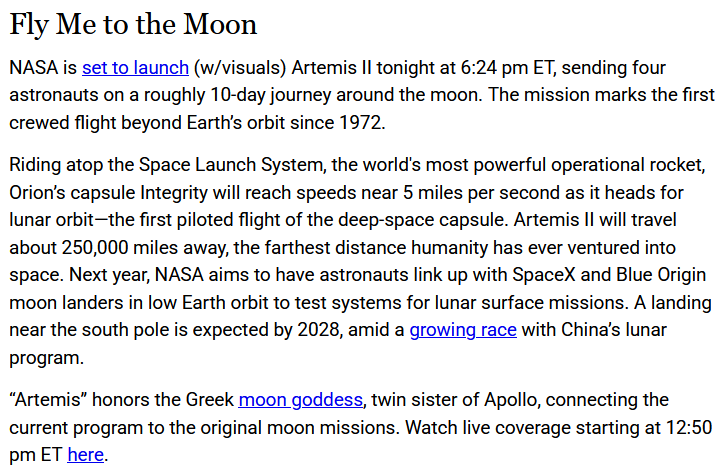The image size is (719, 466).
Task: Click the word 'program.' ending second paragraph
Action: [x=46, y=358]
